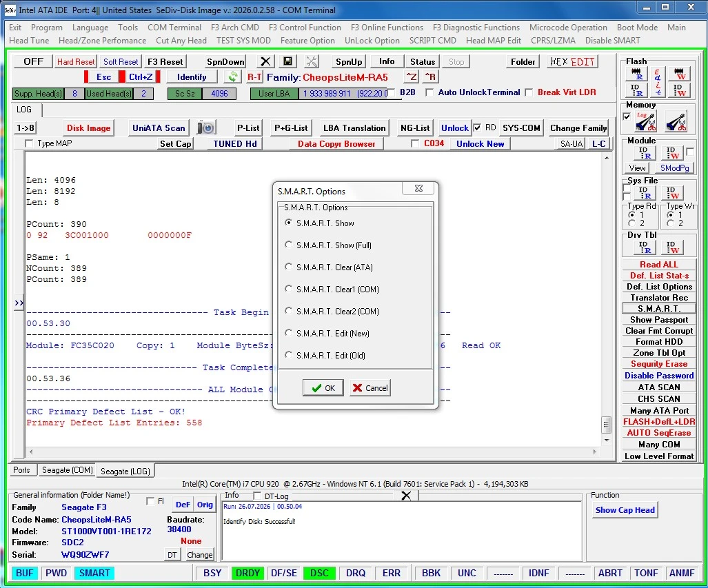Click the Security Erase button
This screenshot has width=708, height=588.
(659, 364)
